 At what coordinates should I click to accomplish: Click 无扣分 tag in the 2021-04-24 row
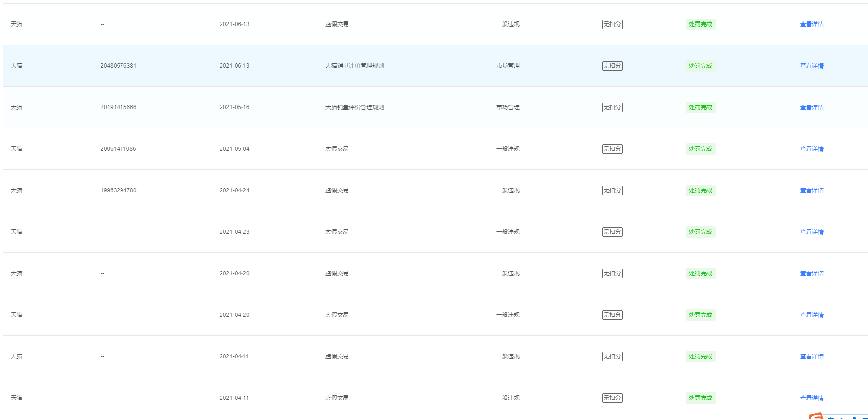point(612,190)
